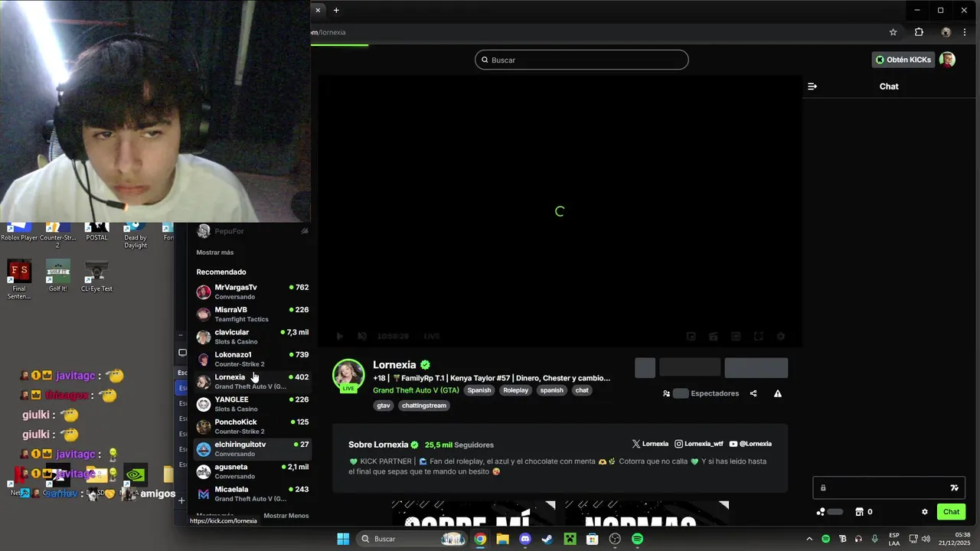Click the chat message input box

[x=889, y=487]
